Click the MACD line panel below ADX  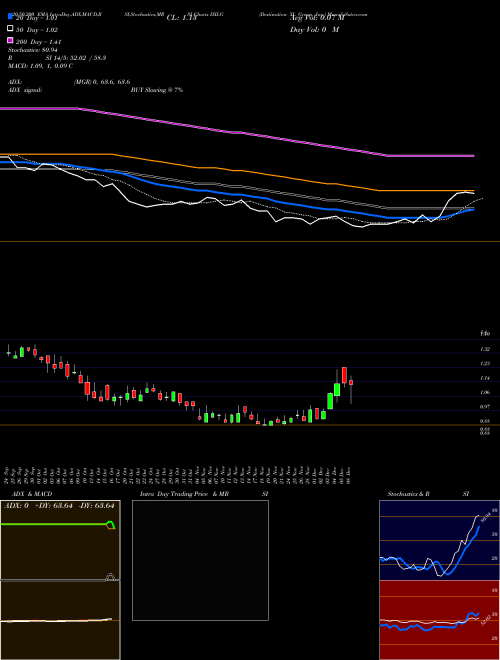click(x=60, y=620)
